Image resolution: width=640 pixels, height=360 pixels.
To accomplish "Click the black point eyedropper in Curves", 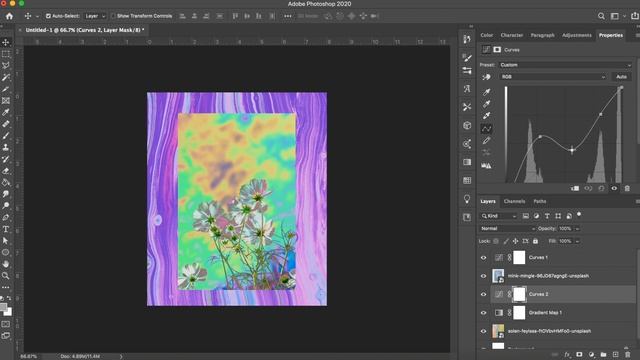I will 487,92.
